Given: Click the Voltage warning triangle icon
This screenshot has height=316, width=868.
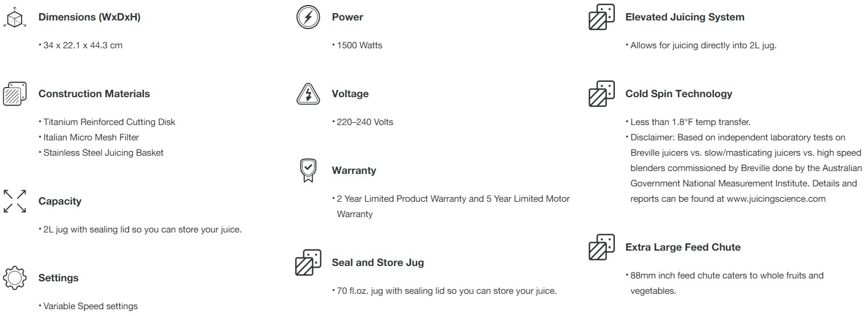Looking at the screenshot, I should point(308,94).
